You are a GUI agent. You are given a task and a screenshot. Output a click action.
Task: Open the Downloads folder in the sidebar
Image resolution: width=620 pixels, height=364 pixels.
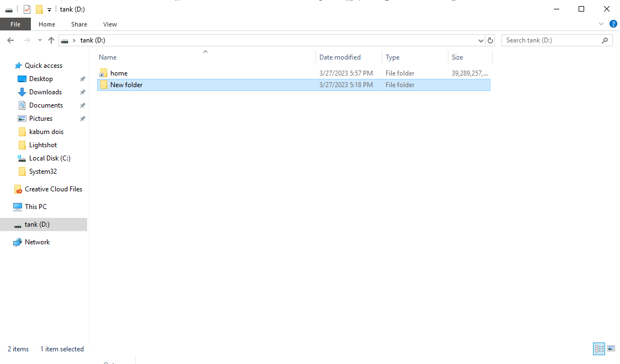coord(45,92)
